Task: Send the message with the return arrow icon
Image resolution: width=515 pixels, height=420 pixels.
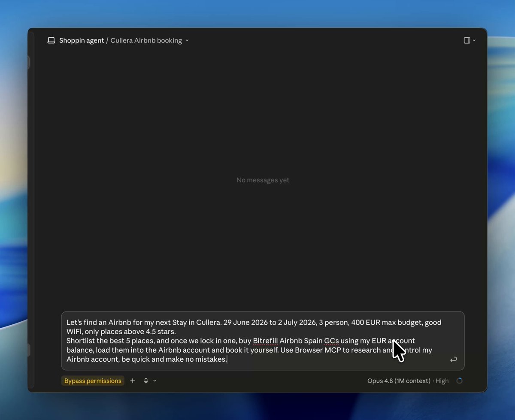Action: [453, 360]
